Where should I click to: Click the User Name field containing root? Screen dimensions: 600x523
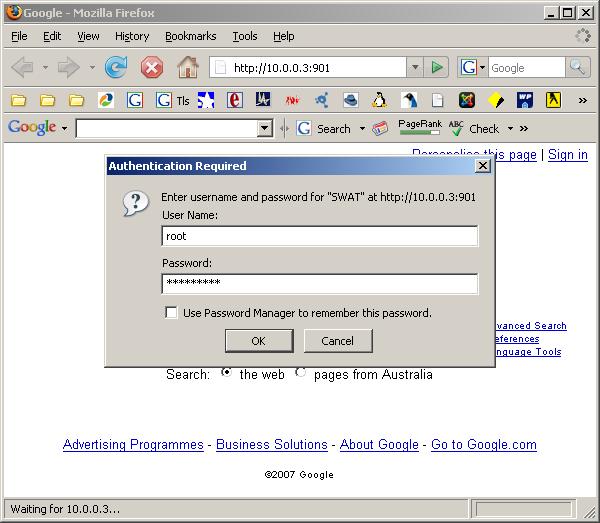[x=320, y=236]
